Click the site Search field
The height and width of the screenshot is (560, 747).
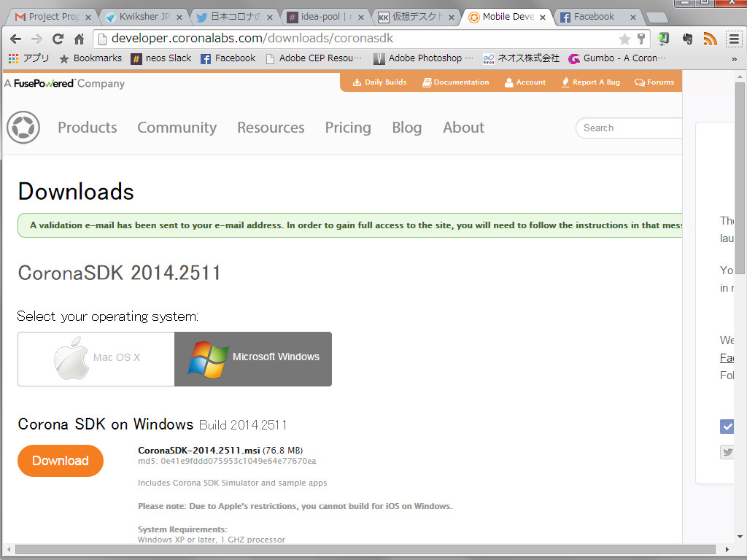point(629,128)
